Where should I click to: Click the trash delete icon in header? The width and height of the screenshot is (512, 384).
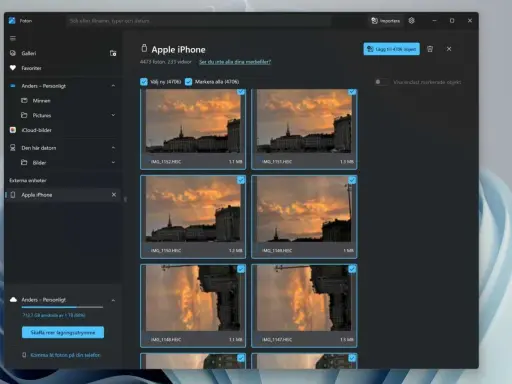pos(430,49)
